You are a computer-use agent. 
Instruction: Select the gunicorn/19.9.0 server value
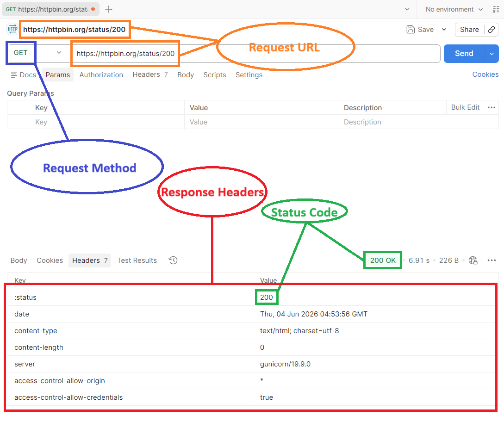coord(285,364)
